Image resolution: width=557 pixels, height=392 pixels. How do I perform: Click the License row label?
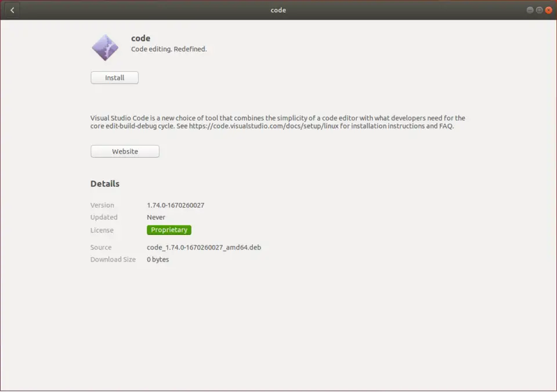tap(102, 230)
